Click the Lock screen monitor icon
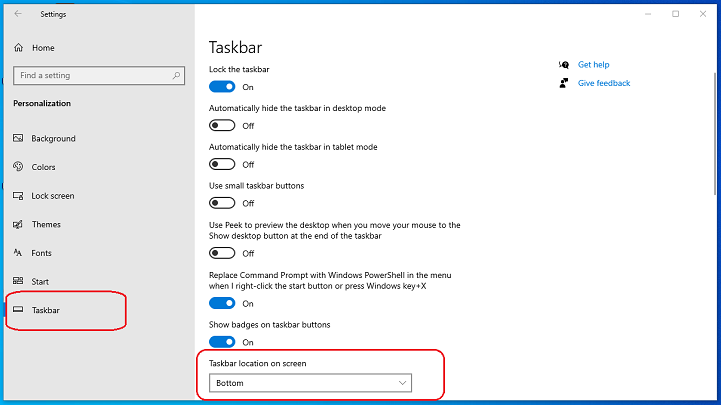Image resolution: width=721 pixels, height=405 pixels. 18,195
